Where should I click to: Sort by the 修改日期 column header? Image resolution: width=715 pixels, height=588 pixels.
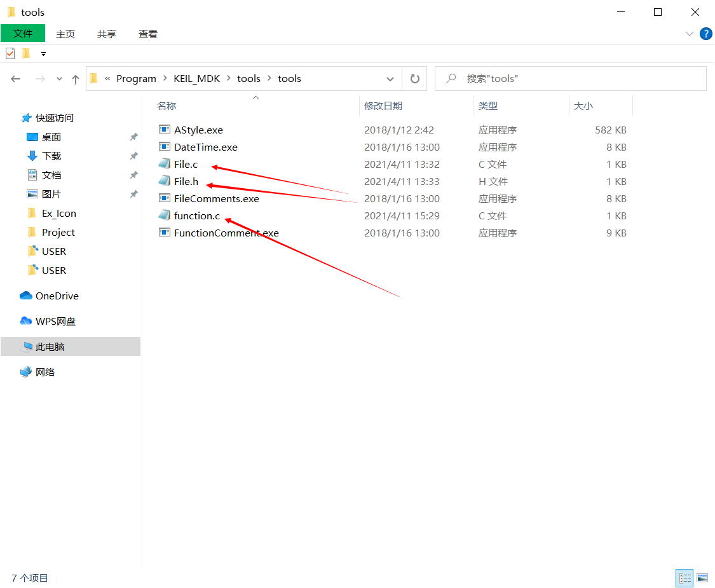[x=383, y=106]
